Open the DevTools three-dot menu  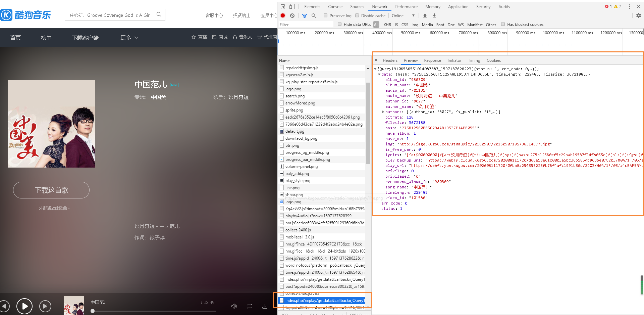click(x=629, y=6)
